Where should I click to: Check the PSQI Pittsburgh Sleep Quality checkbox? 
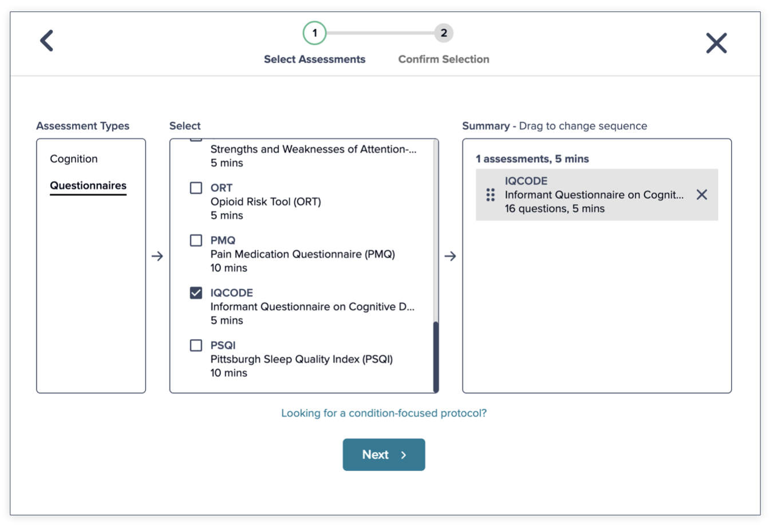(x=196, y=345)
